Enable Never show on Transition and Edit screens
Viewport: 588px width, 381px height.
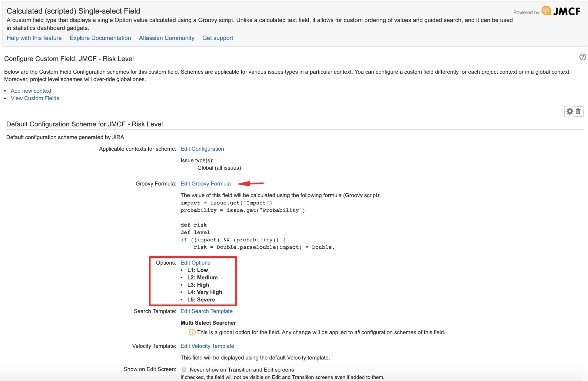pyautogui.click(x=184, y=369)
